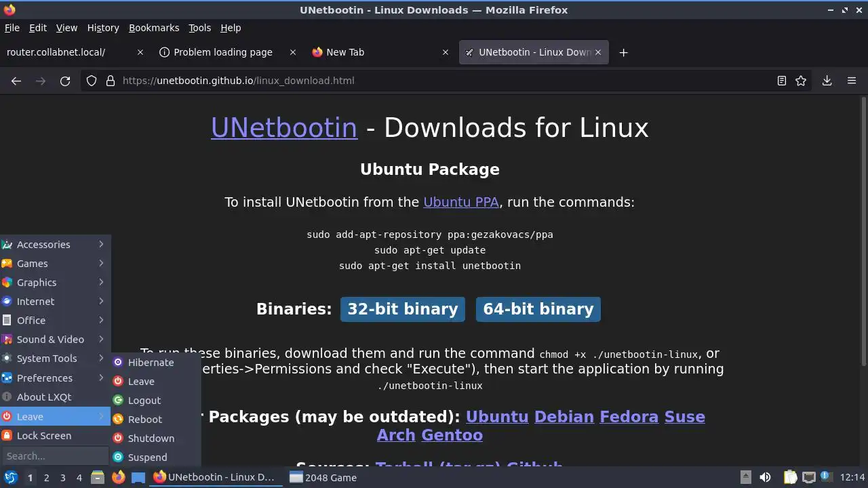Follow the Ubuntu PPA link

pos(461,202)
